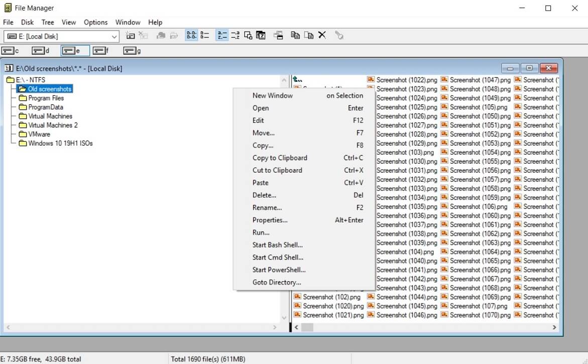Select Windows 10 19H1 ISOs folder
588x364 pixels.
pyautogui.click(x=60, y=143)
